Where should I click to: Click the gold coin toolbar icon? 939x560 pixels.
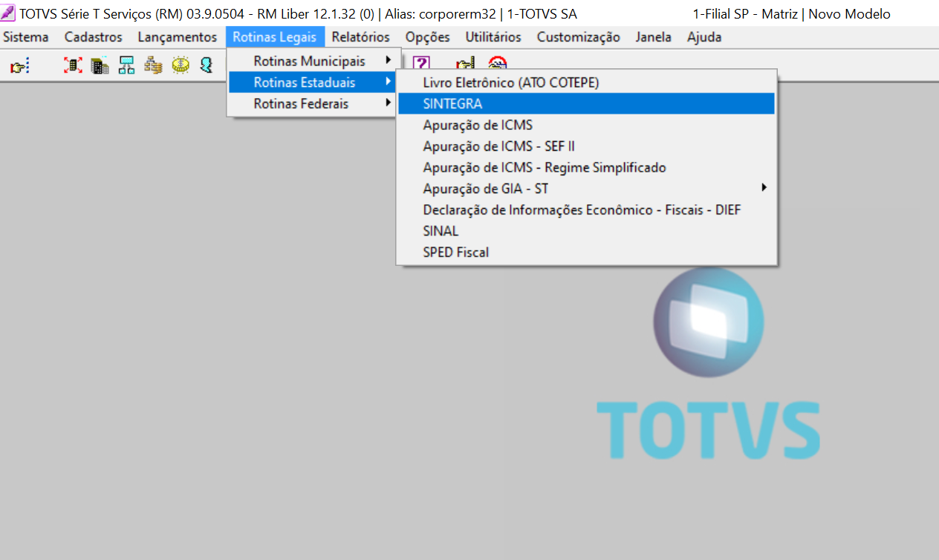point(181,65)
